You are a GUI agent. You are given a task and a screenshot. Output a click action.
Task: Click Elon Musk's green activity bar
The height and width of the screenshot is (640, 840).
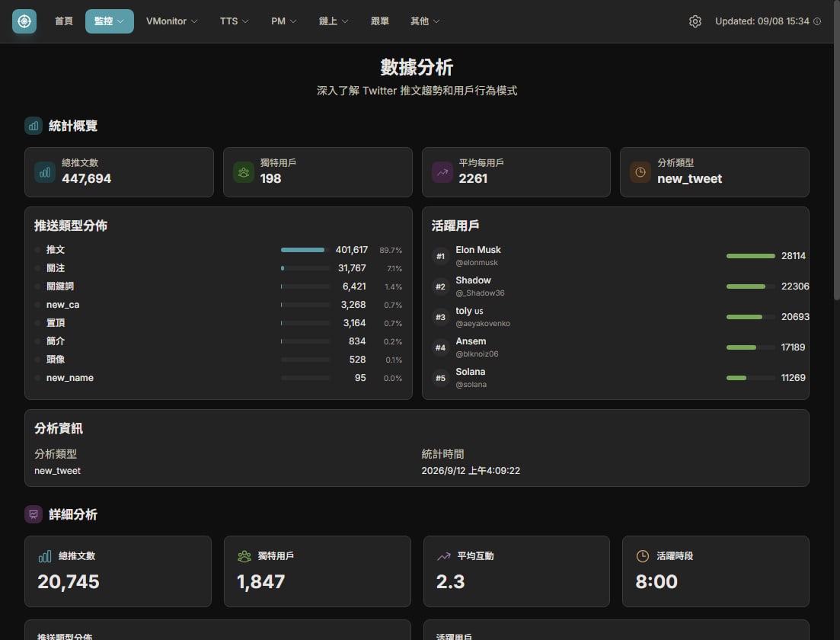[751, 256]
